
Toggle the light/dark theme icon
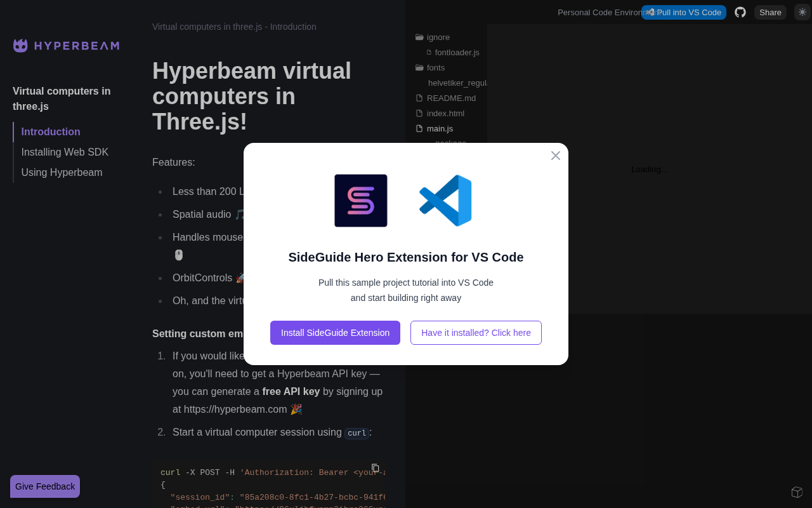[802, 12]
